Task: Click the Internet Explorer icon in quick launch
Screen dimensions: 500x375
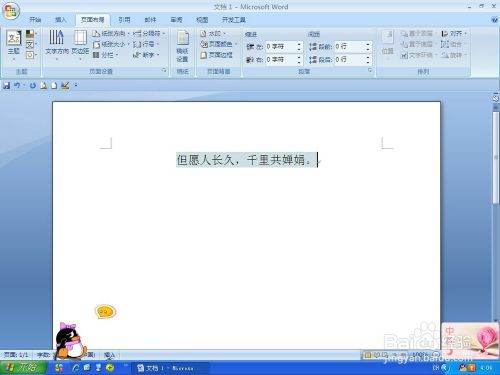Action: [x=76, y=368]
